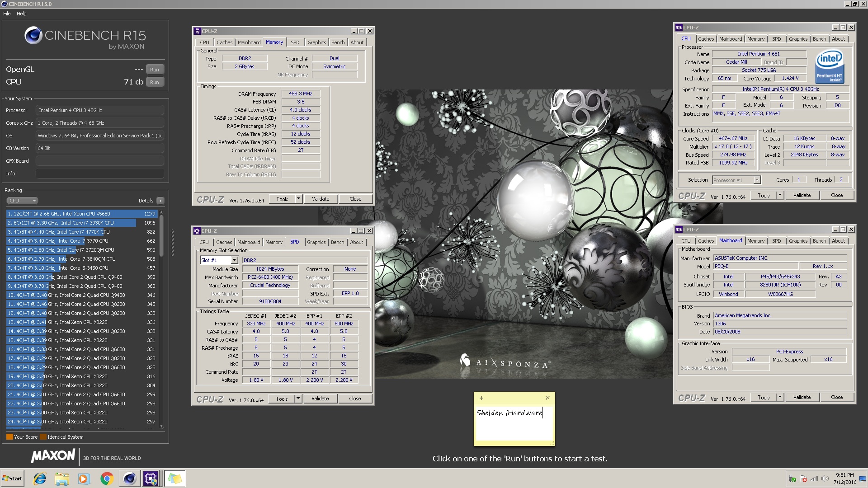
Task: Click the 'Crucial Technology' manufacturer value
Action: [270, 285]
